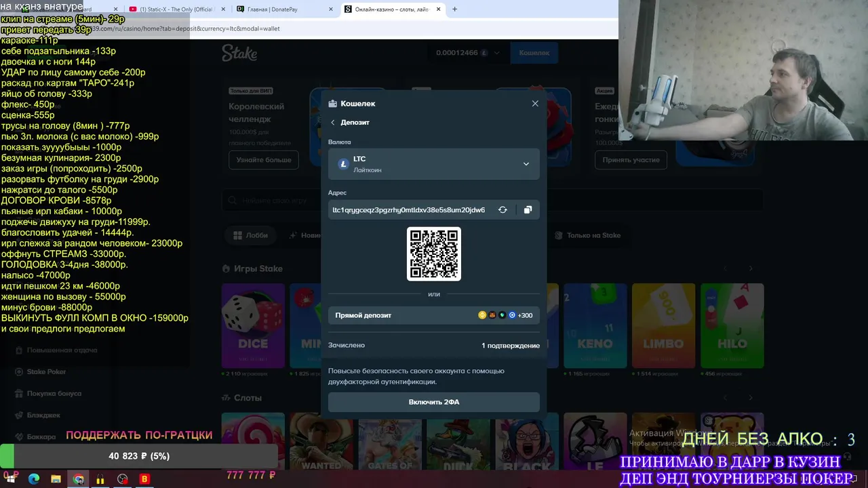Click Узнайте больше on Королевский челлендж
Screen dimensions: 868x488
[x=264, y=160]
